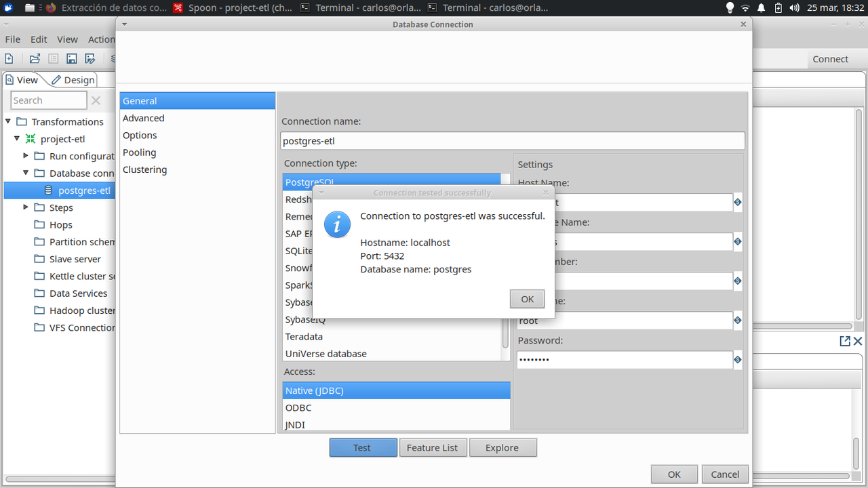Click the Explore button
Screen dimensions: 868x488
pos(502,447)
